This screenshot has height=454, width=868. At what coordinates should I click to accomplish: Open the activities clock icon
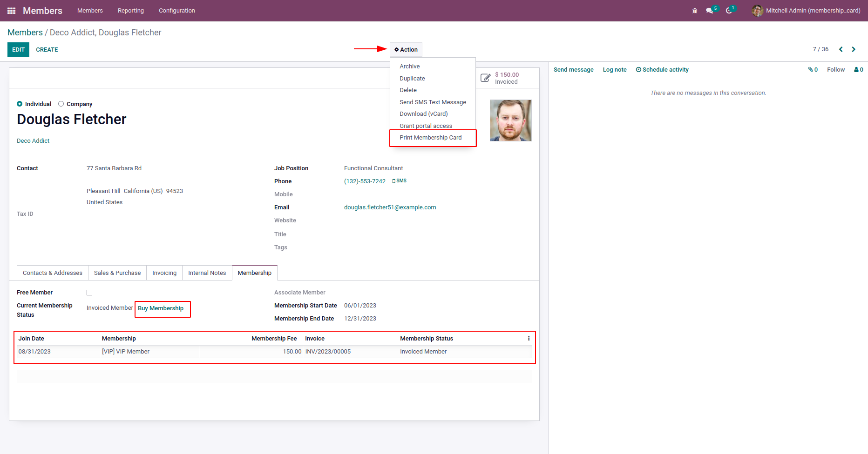(729, 11)
